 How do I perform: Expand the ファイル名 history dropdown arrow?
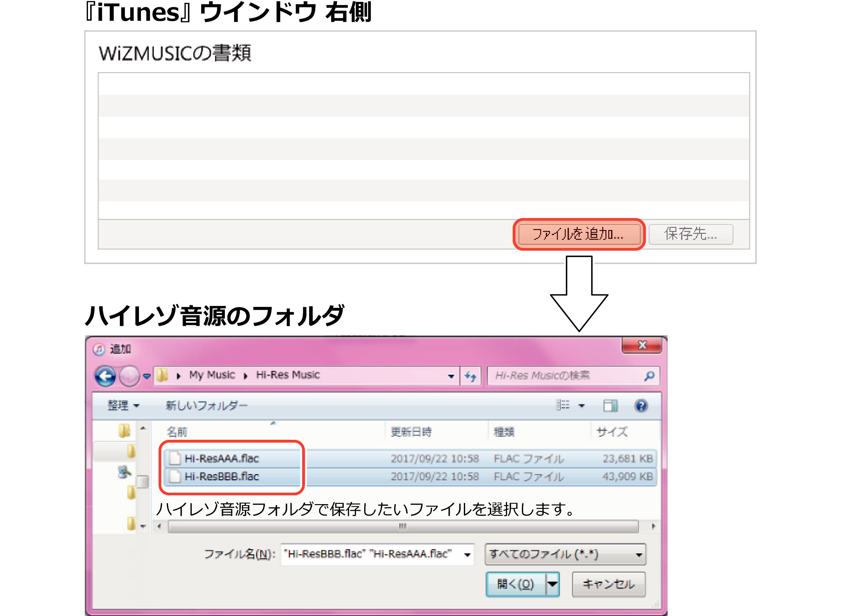pyautogui.click(x=467, y=555)
